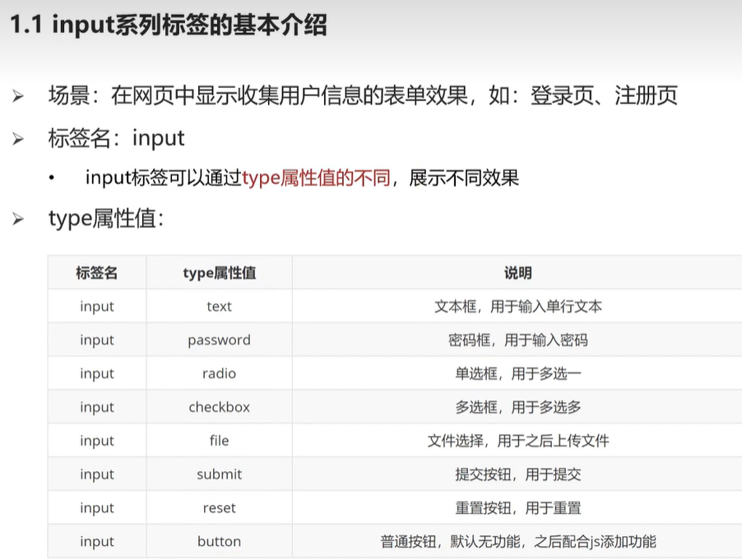
Task: Click 'input' cell in the radio row
Action: (97, 373)
